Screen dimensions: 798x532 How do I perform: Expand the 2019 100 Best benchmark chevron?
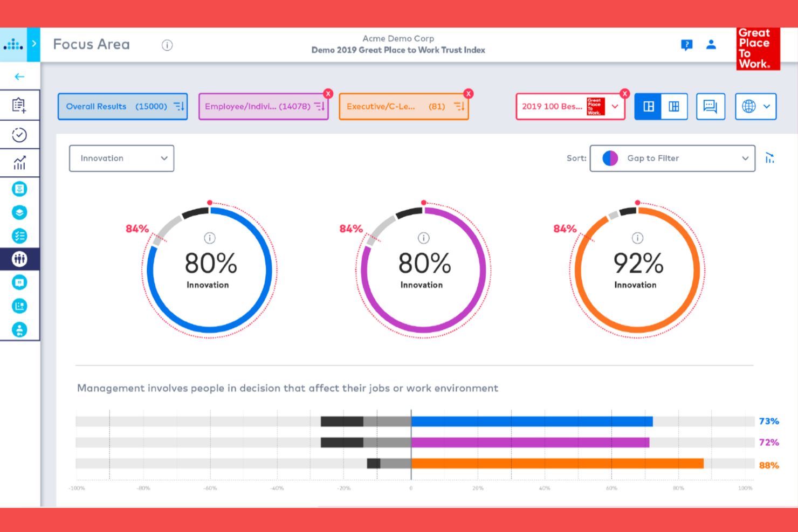(616, 106)
